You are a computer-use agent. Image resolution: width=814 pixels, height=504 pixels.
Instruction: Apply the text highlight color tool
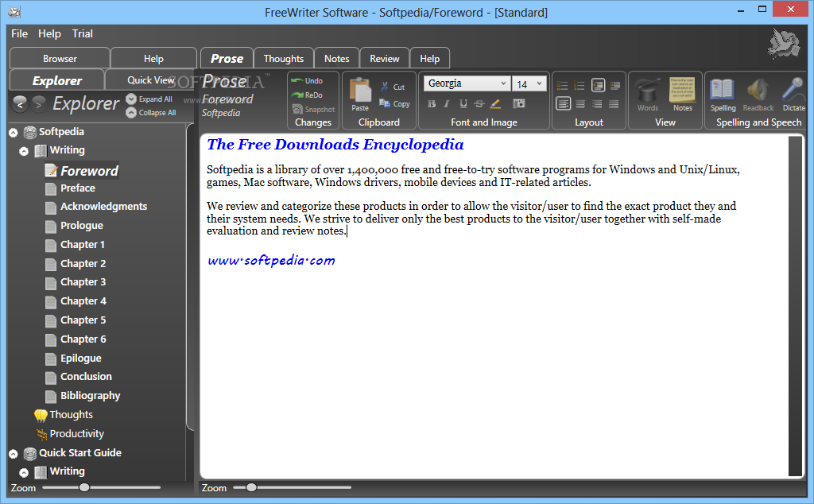pyautogui.click(x=496, y=104)
